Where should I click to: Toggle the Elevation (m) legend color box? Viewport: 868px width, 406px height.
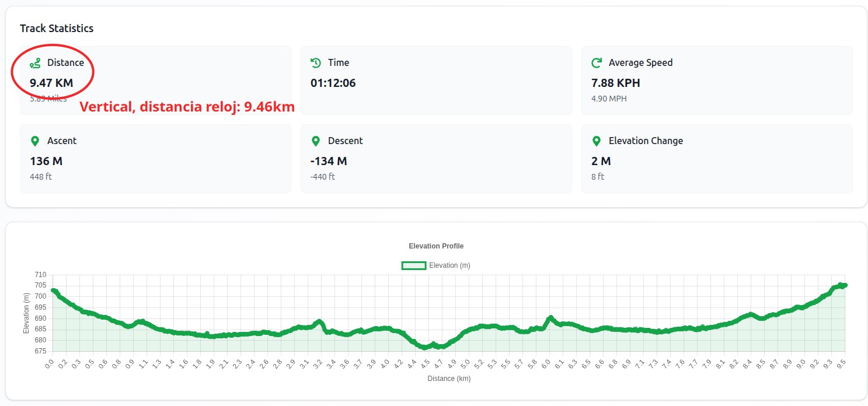point(413,265)
